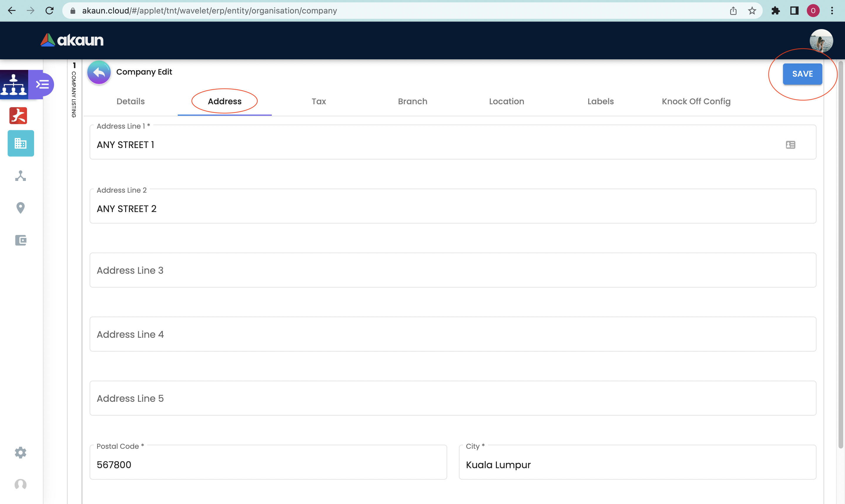Expand the purple sidebar menu toggle

42,84
